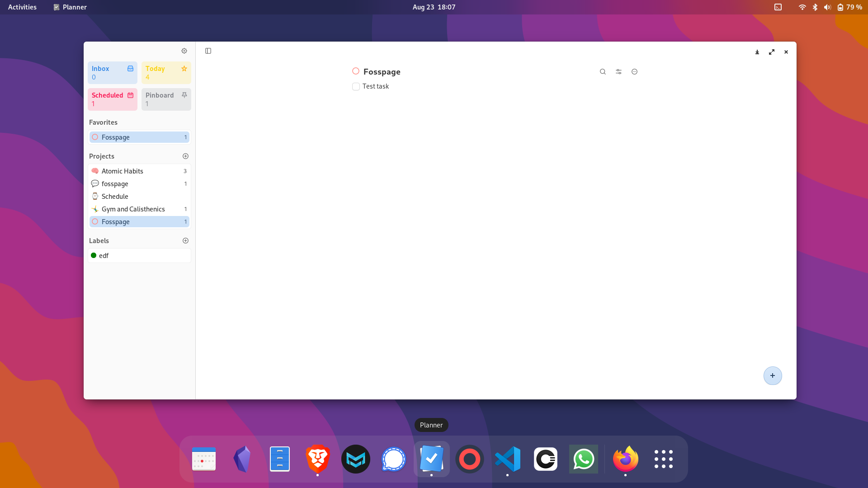Check the Test task checkbox

click(356, 87)
